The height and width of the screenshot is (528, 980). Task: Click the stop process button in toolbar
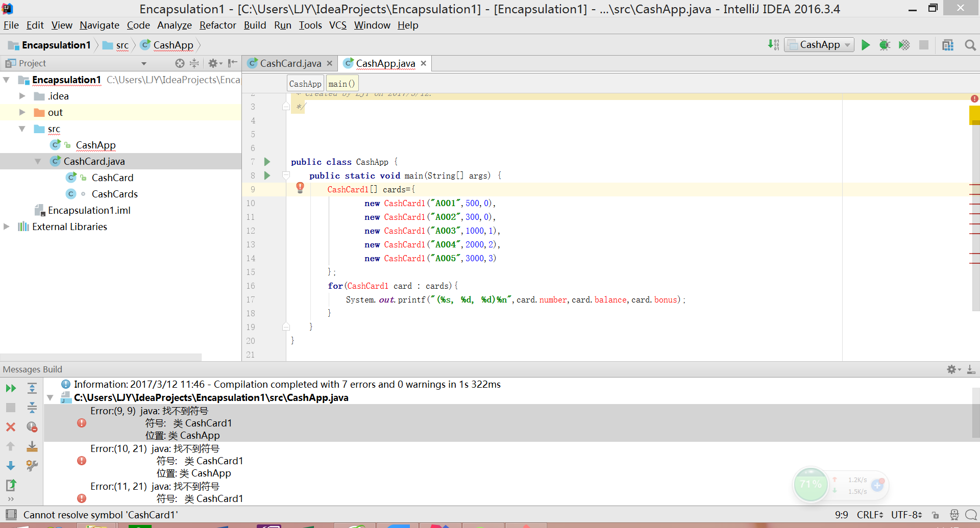(x=923, y=45)
